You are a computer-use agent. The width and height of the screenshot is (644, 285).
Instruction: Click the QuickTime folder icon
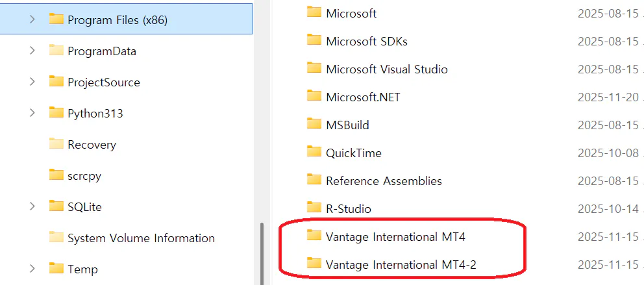(314, 152)
